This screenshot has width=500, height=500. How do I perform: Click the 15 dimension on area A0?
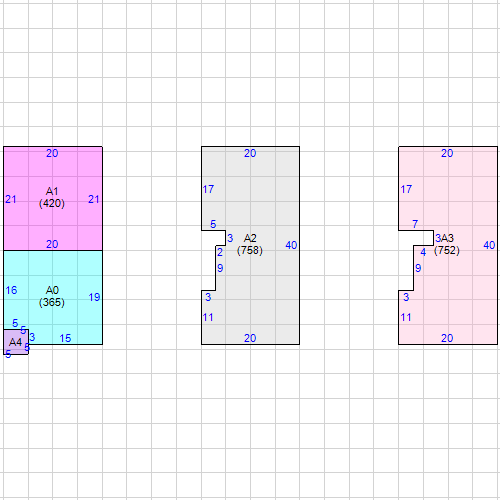65,338
